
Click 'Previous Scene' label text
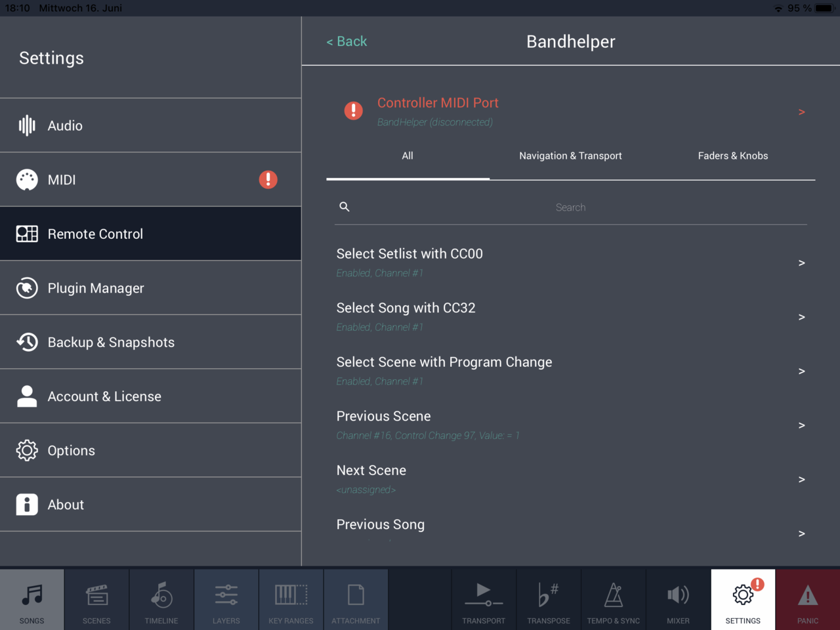[x=384, y=416]
